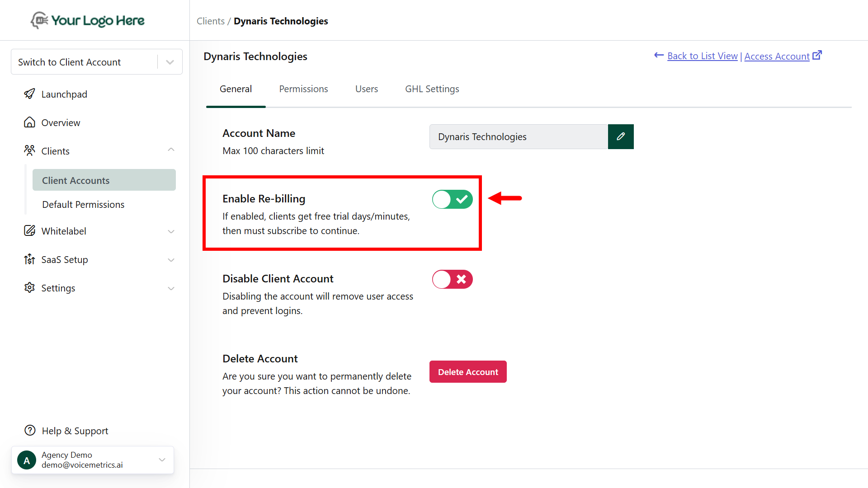Screen dimensions: 868x488
Task: Open the GHL Settings tab
Action: 432,89
